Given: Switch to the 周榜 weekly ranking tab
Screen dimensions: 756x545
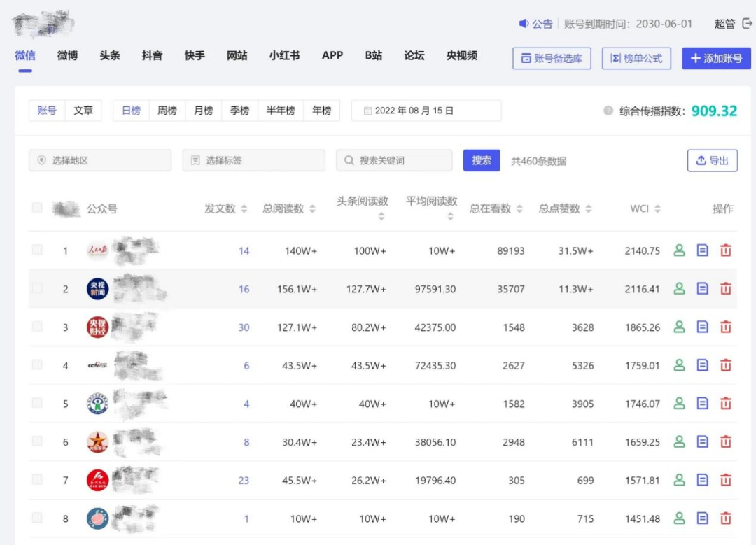Looking at the screenshot, I should click(x=167, y=110).
